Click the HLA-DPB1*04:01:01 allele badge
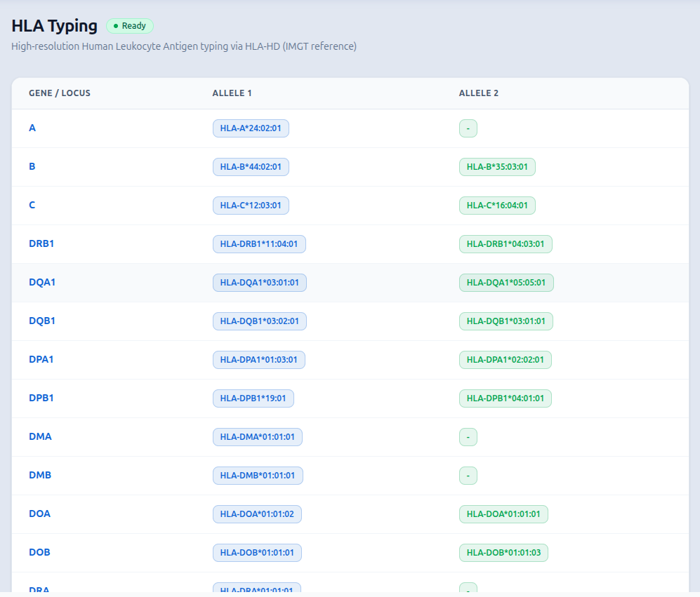The image size is (700, 597). tap(506, 398)
